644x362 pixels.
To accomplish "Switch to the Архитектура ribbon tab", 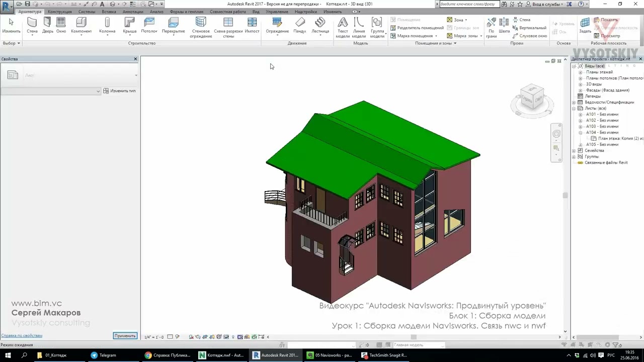I will [x=30, y=12].
